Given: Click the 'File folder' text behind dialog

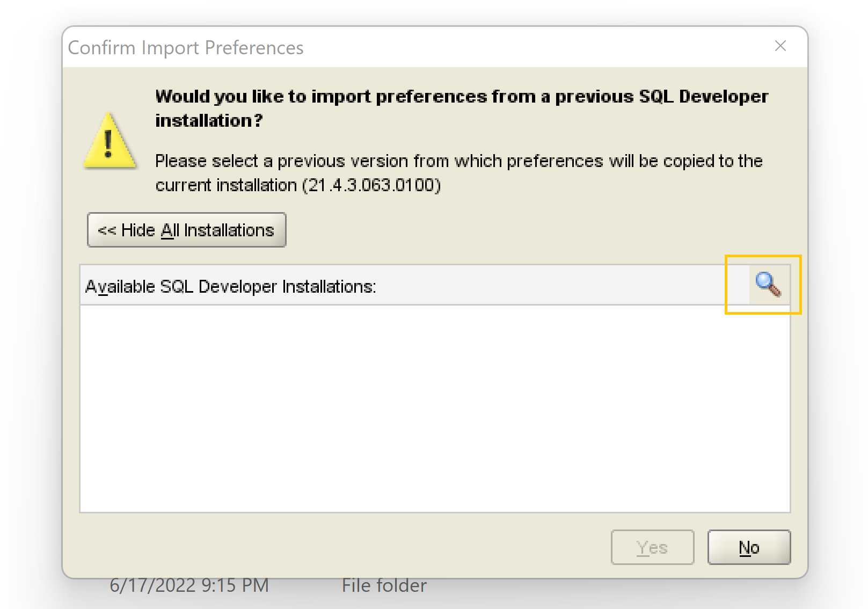Looking at the screenshot, I should tap(384, 585).
